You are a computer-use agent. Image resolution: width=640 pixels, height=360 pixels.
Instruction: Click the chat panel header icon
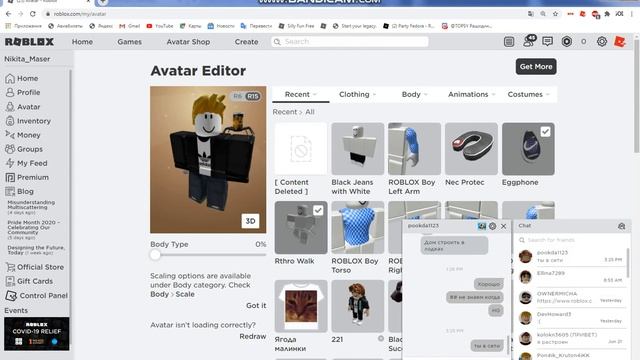[621, 226]
